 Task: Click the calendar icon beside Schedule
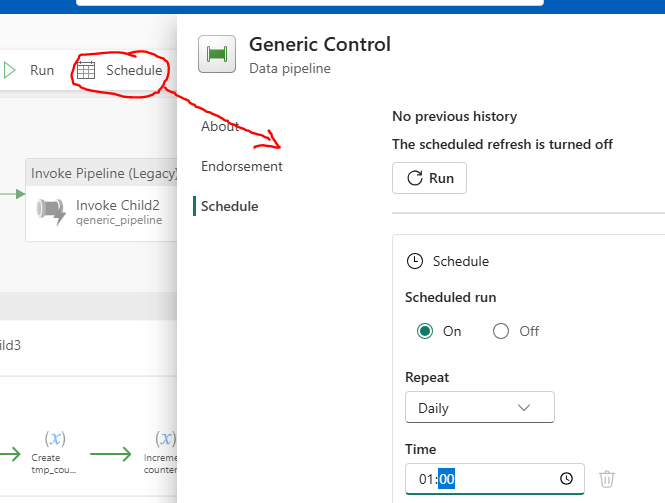[x=86, y=70]
